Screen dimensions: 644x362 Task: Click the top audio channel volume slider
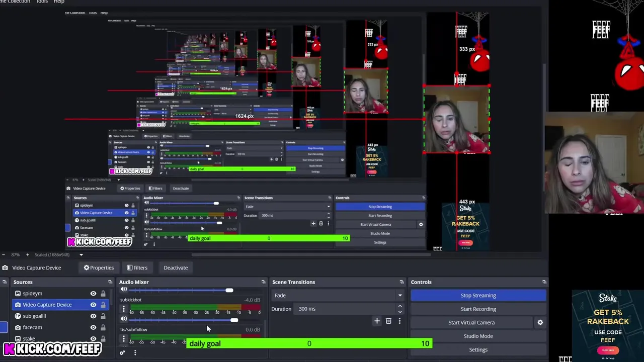tap(181, 290)
